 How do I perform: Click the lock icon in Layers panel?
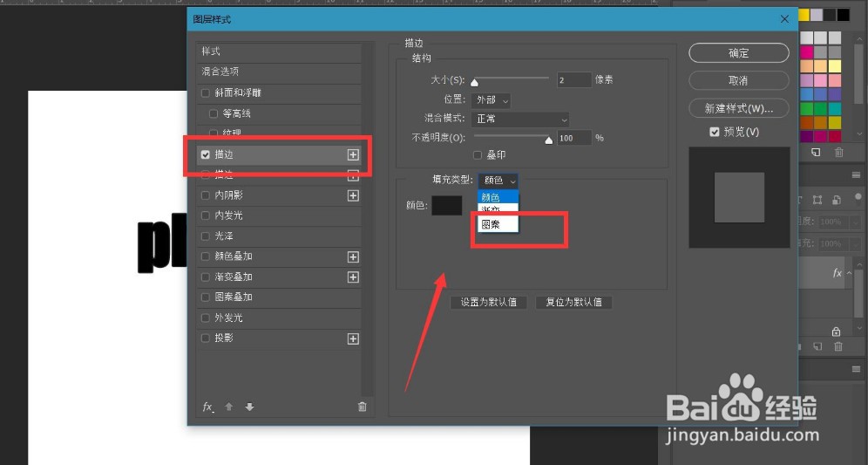click(836, 332)
